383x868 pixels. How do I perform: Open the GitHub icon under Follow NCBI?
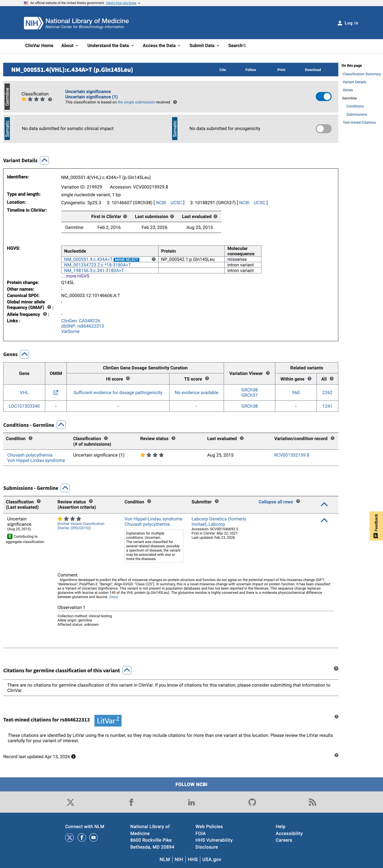click(252, 802)
